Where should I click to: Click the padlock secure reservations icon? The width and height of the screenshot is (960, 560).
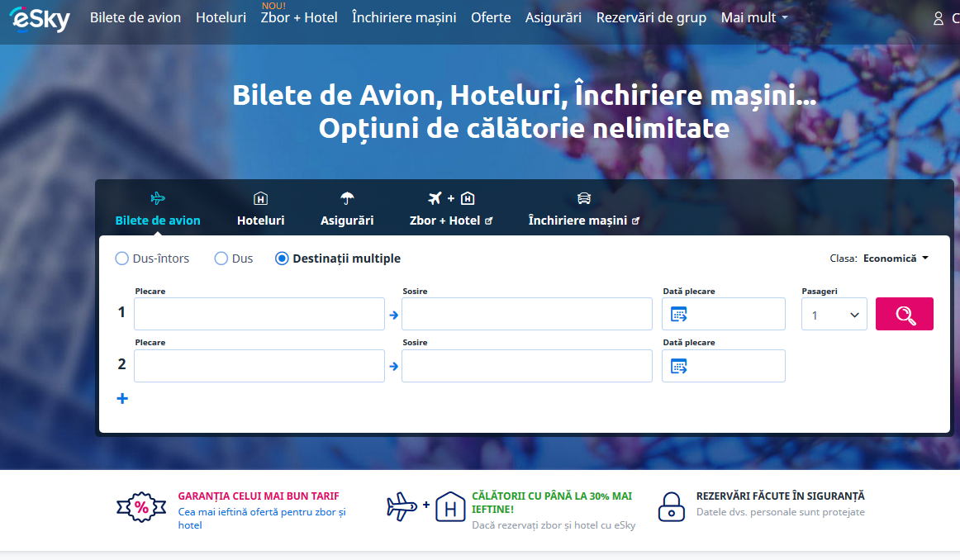point(671,505)
